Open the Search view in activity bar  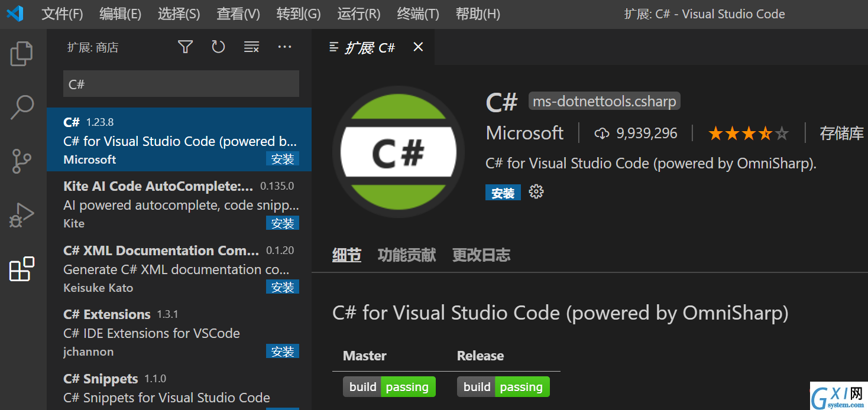[22, 108]
